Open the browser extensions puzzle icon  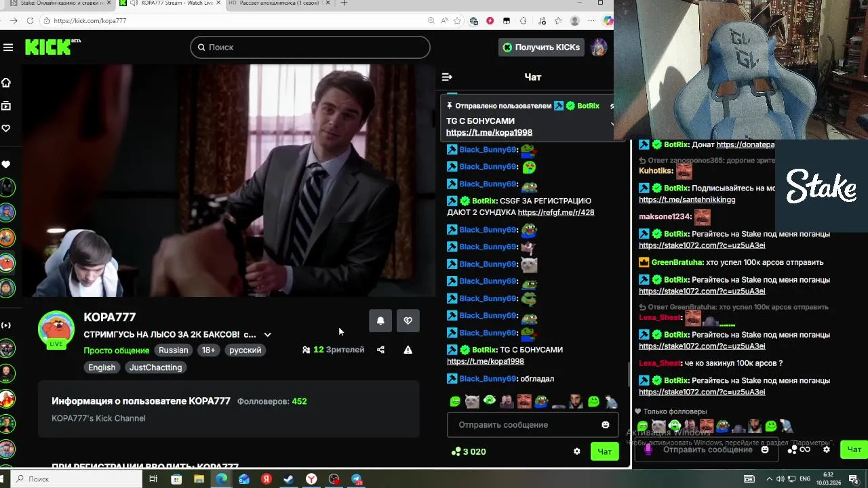(523, 20)
